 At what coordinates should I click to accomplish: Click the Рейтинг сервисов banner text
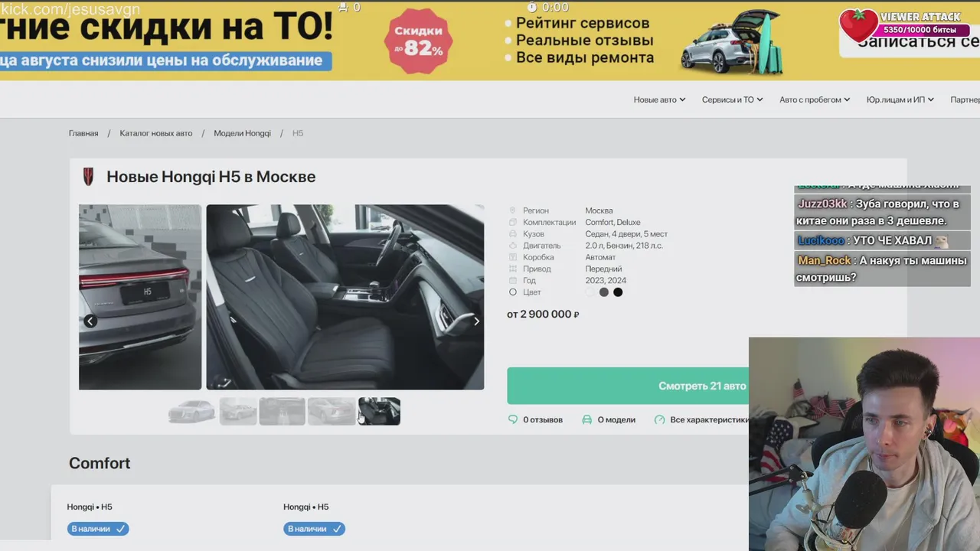[583, 23]
